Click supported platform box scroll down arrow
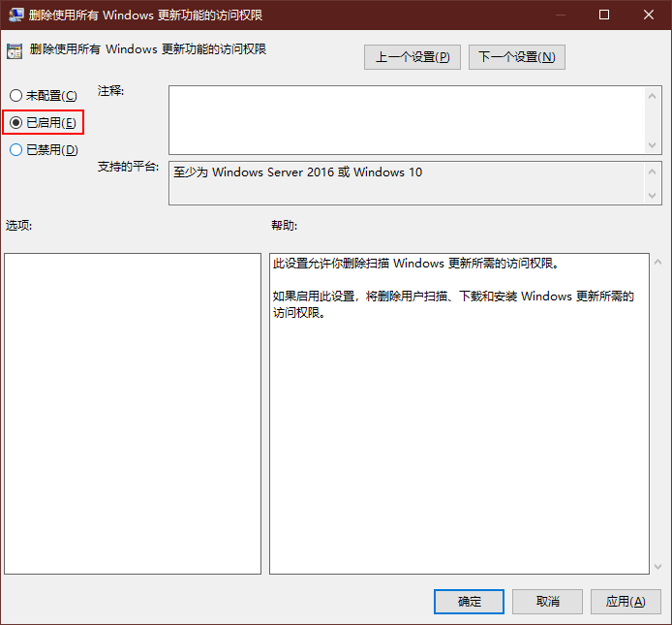The image size is (672, 625). (652, 196)
